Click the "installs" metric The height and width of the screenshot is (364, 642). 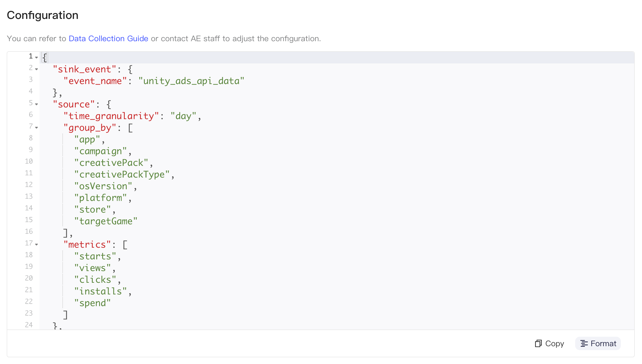tap(101, 291)
